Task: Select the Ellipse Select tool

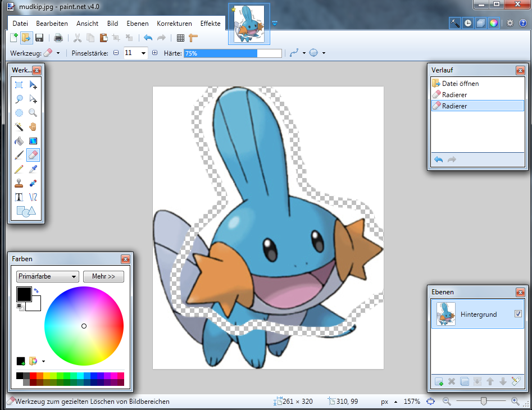Action: pyautogui.click(x=19, y=113)
